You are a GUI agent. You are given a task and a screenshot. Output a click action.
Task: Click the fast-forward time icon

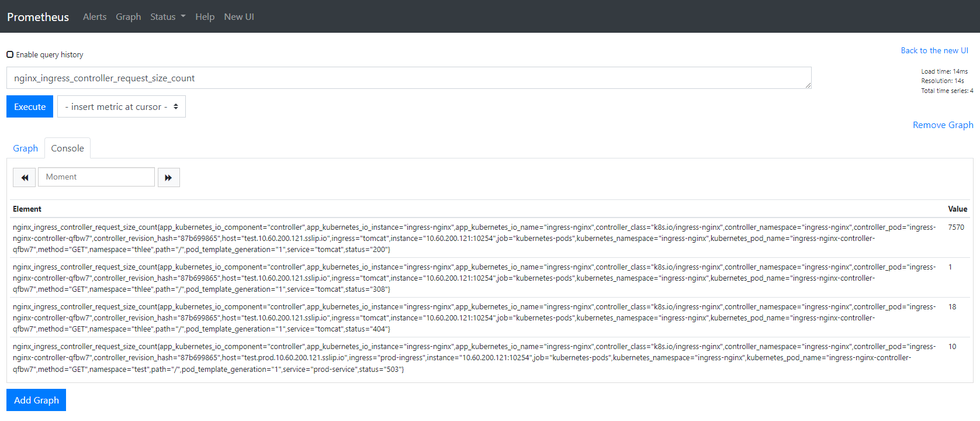coord(168,177)
